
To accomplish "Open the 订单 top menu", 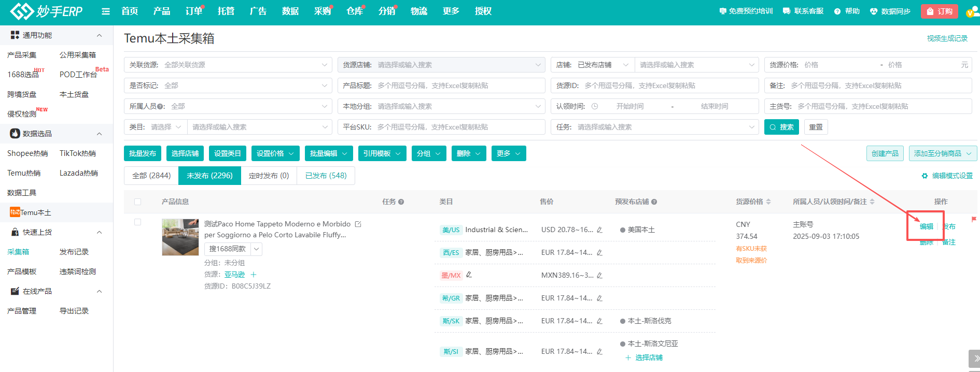I will click(x=194, y=11).
